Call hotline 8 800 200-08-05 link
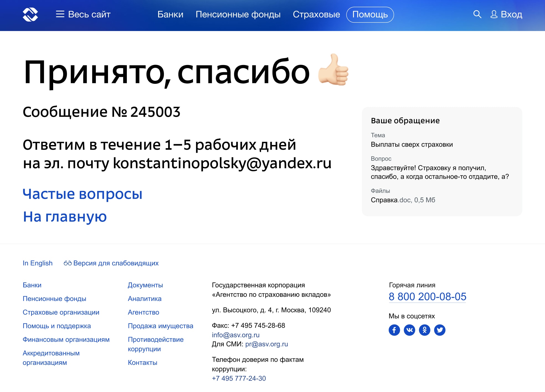Image resolution: width=545 pixels, height=392 pixels. 427,297
